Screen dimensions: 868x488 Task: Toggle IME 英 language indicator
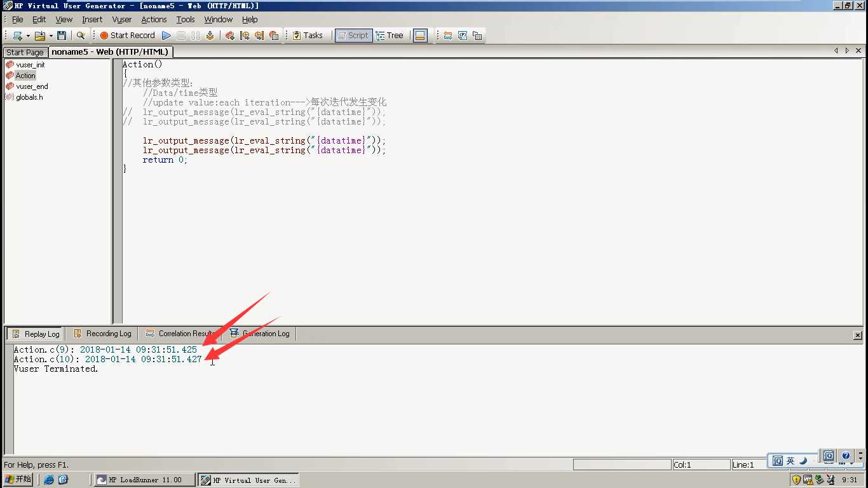click(x=790, y=461)
